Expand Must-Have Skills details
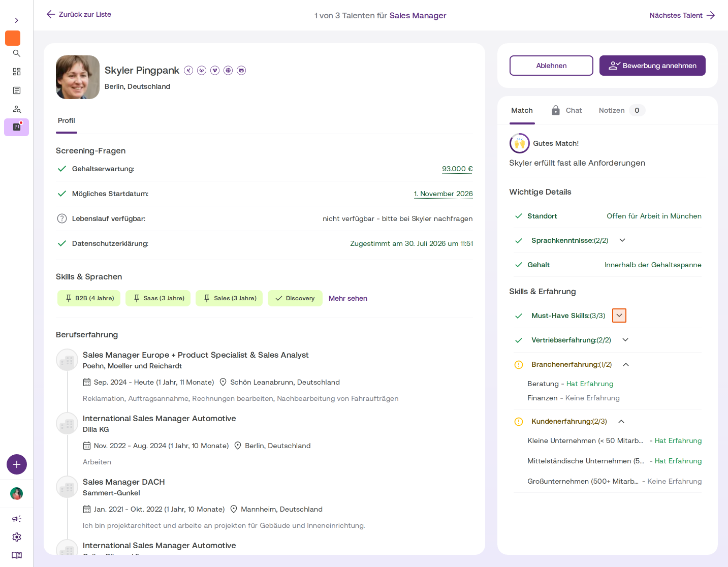Image resolution: width=728 pixels, height=567 pixels. click(x=619, y=316)
